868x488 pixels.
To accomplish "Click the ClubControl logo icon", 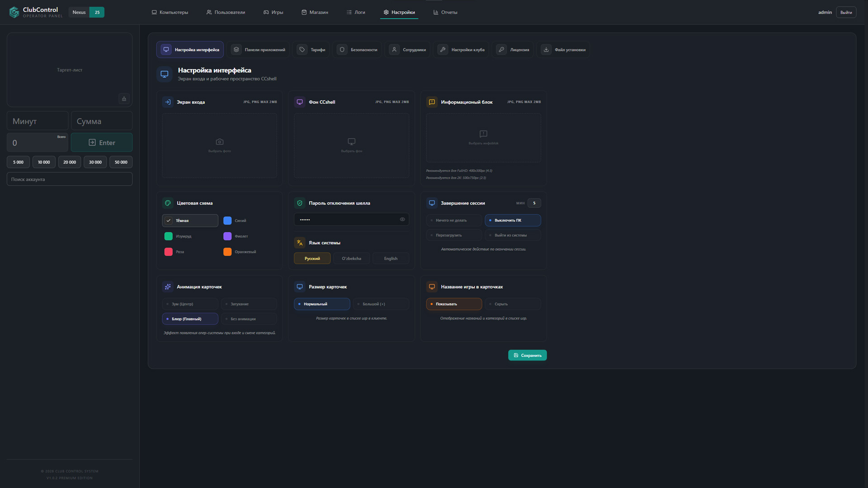I will (14, 12).
